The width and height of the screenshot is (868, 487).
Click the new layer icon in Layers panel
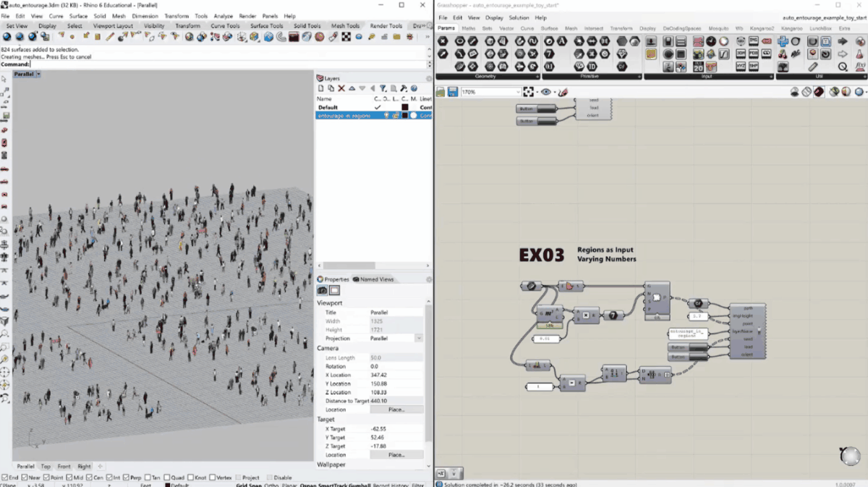pyautogui.click(x=321, y=88)
